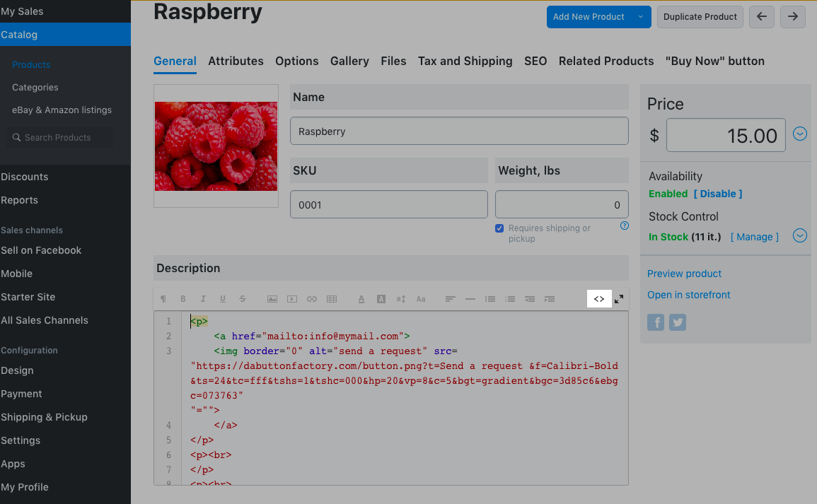Switch to the Attributes tab
This screenshot has height=504, width=817.
[x=236, y=61]
